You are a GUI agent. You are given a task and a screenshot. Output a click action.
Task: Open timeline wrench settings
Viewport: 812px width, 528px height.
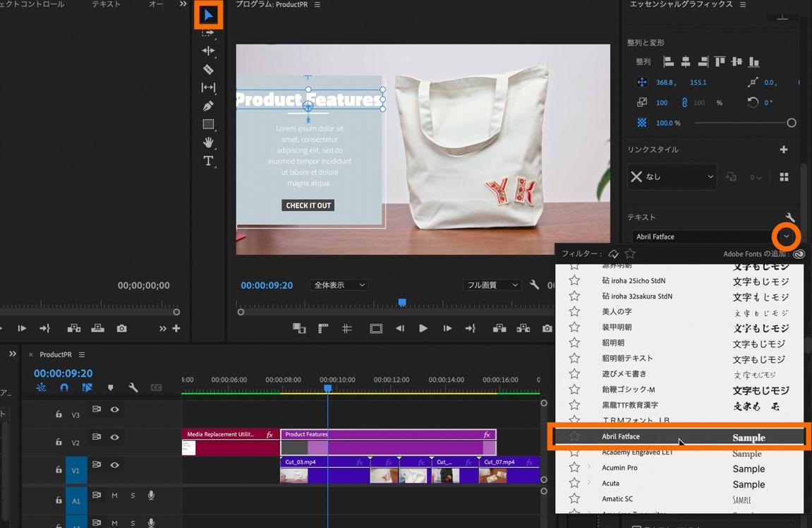point(133,388)
